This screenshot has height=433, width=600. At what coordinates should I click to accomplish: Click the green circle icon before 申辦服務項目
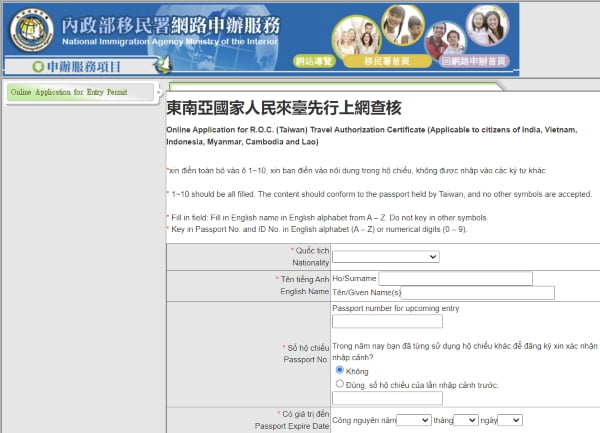click(x=38, y=67)
